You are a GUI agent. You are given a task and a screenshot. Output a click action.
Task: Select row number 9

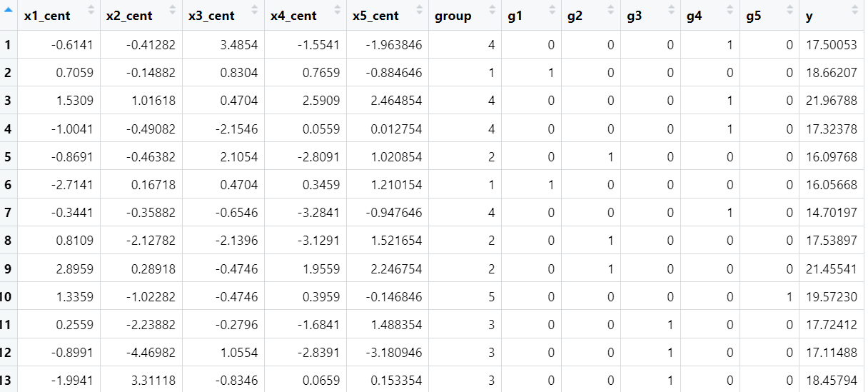point(9,269)
